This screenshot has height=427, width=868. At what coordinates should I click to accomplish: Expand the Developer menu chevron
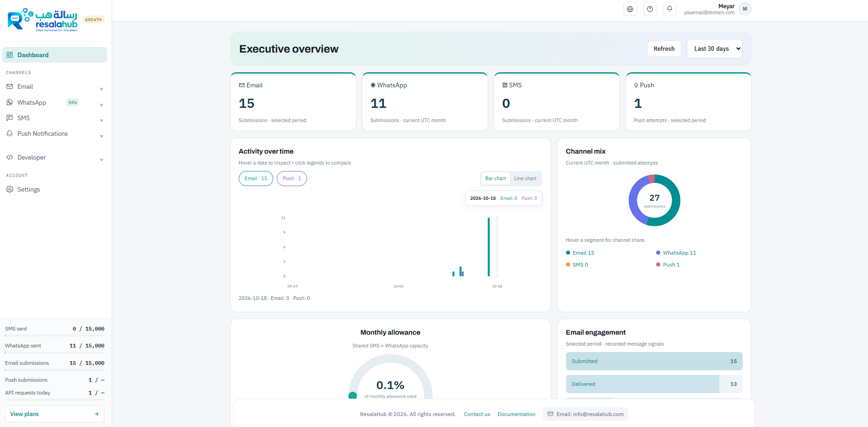click(102, 160)
